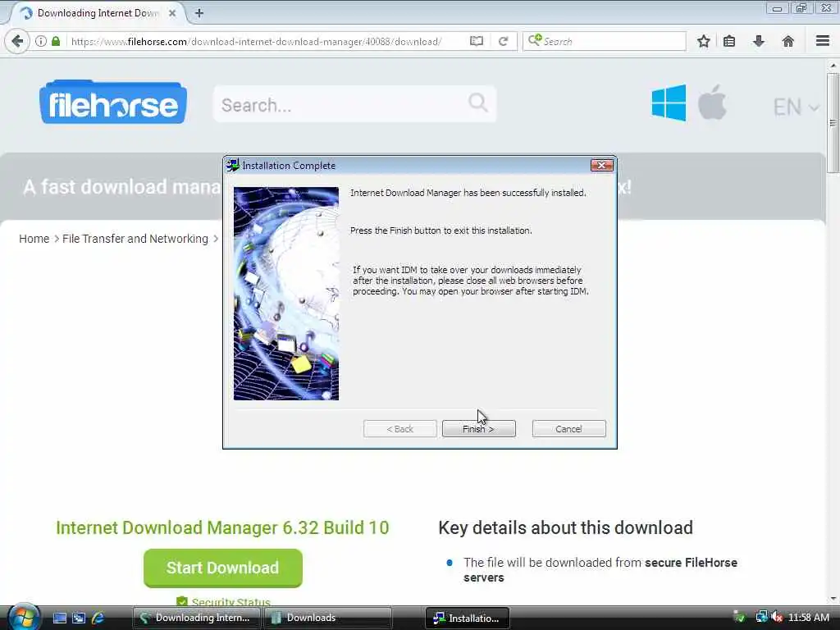
Task: Select the Windows platform icon
Action: click(x=669, y=103)
